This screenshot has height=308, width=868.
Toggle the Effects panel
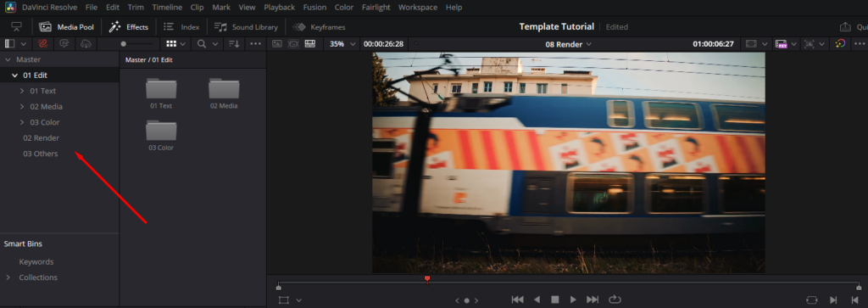(x=129, y=26)
